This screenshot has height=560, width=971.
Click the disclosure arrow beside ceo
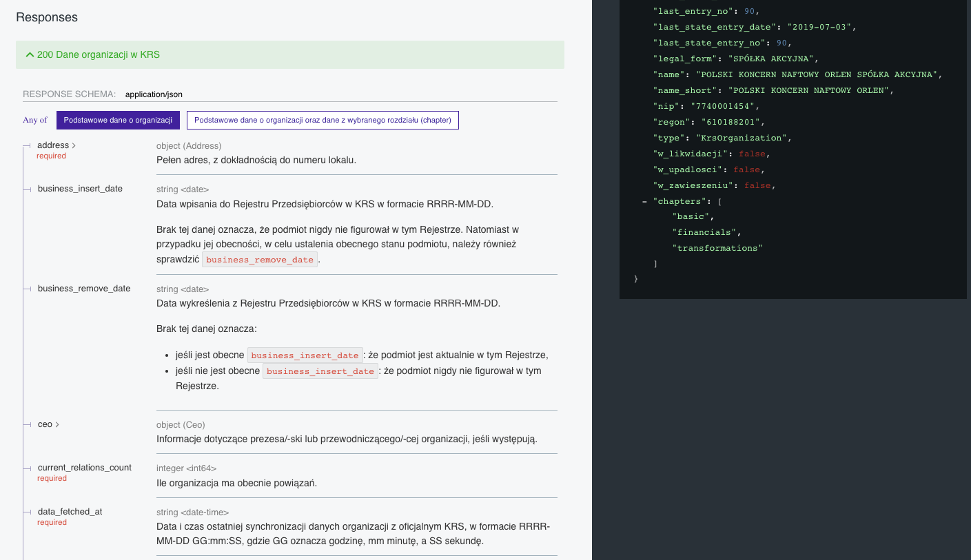pyautogui.click(x=57, y=424)
